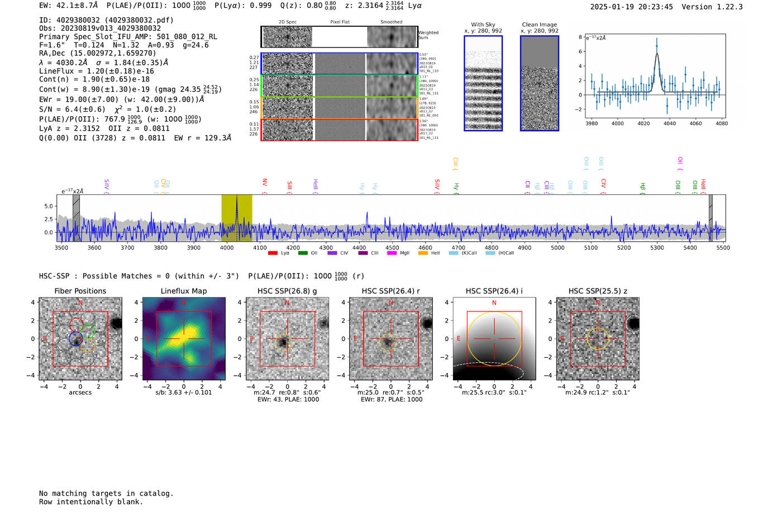
Task: Select orange-bordered row's Pixel Flat cutout
Action: tap(340, 108)
